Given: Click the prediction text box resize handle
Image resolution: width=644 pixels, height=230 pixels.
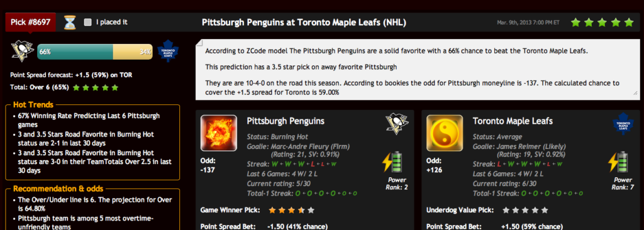Looking at the screenshot, I should click(x=636, y=94).
